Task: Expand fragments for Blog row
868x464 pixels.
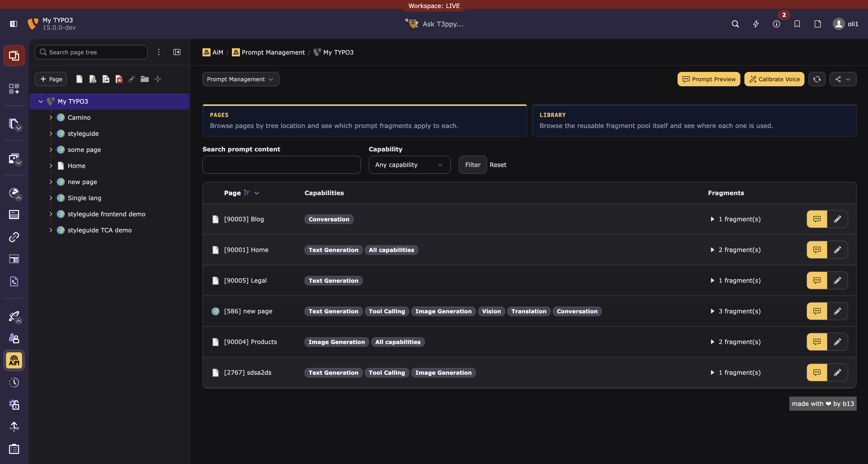Action: 735,219
